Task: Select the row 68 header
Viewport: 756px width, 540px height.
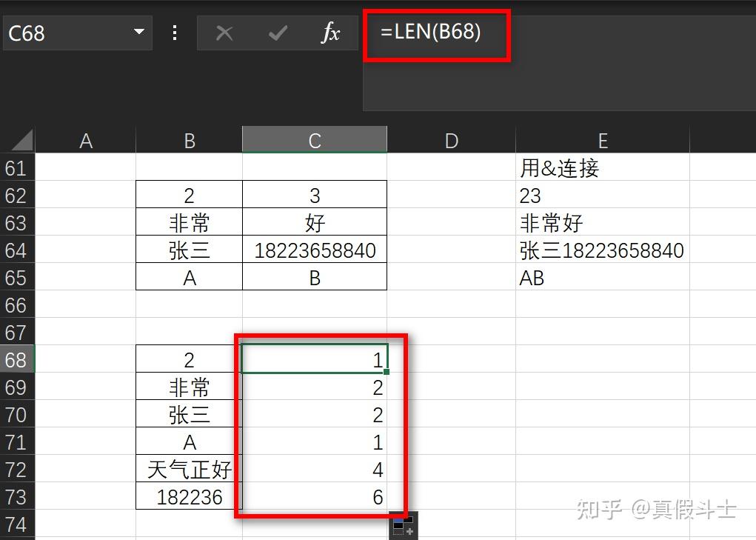Action: [x=17, y=359]
